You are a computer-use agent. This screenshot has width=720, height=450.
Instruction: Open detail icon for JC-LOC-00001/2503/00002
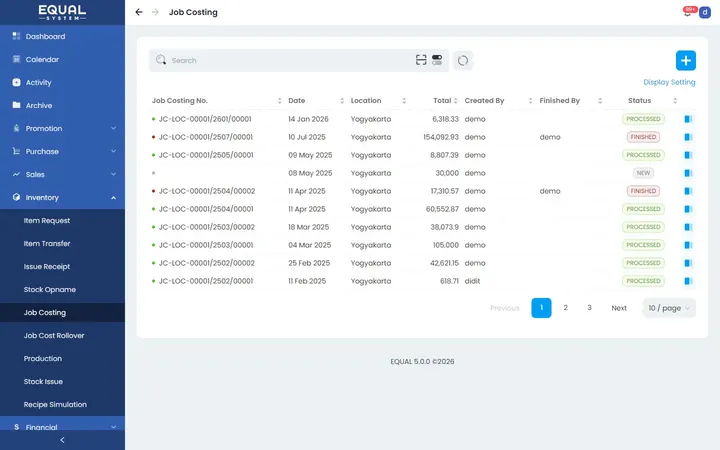click(x=688, y=227)
